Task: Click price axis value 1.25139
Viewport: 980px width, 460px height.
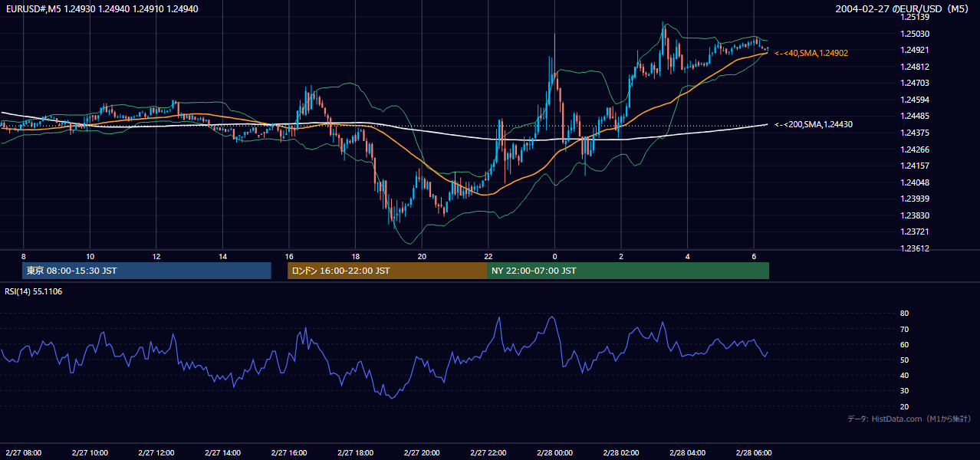Action: [915, 17]
